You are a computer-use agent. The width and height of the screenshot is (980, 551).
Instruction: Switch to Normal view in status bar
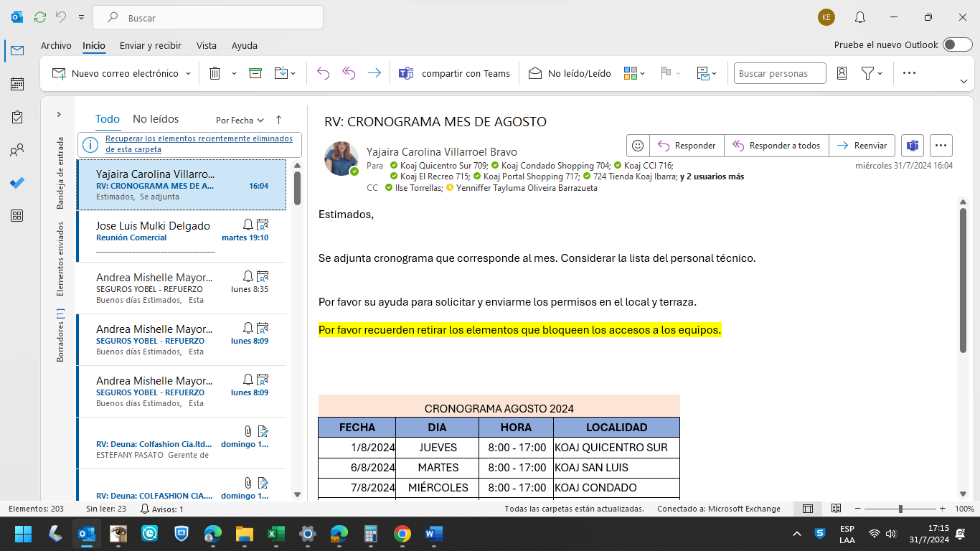(x=808, y=509)
